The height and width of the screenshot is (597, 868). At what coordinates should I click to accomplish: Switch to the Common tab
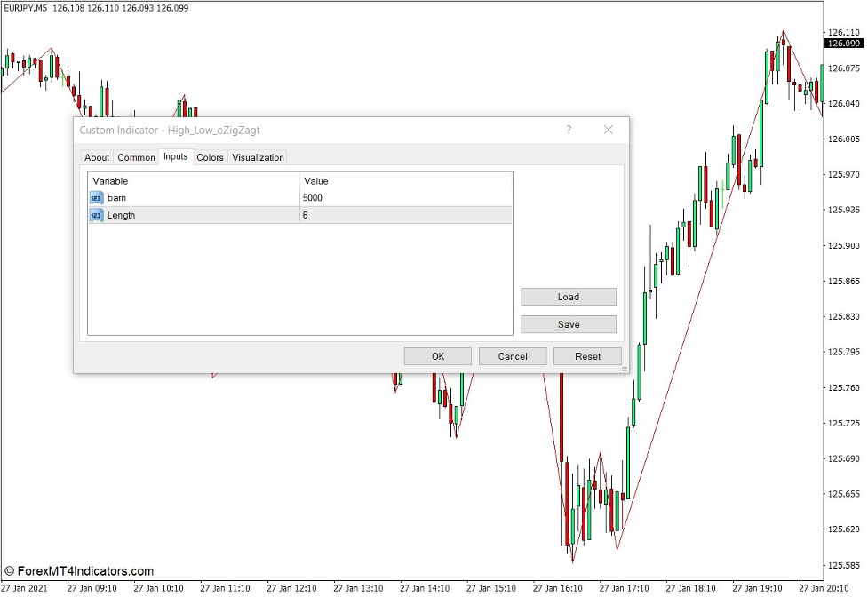click(136, 157)
